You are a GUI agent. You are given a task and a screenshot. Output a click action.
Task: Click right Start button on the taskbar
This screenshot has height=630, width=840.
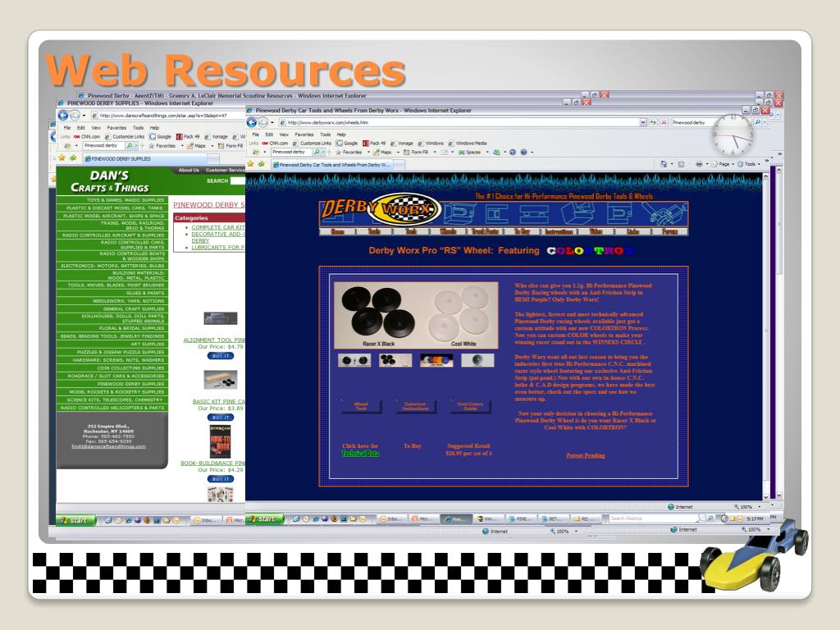(263, 518)
